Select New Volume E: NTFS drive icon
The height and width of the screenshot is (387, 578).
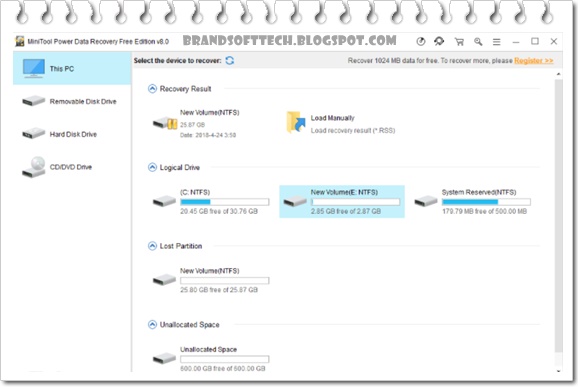pos(295,201)
